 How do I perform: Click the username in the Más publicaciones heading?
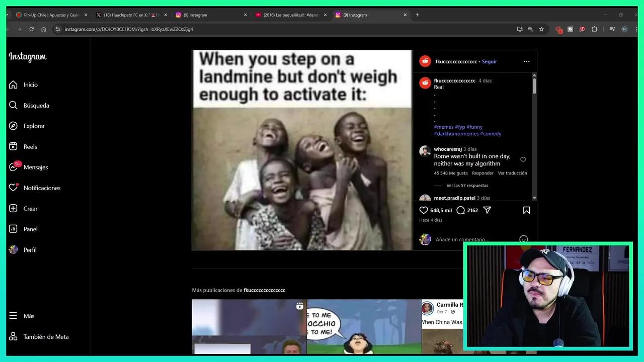tap(265, 290)
